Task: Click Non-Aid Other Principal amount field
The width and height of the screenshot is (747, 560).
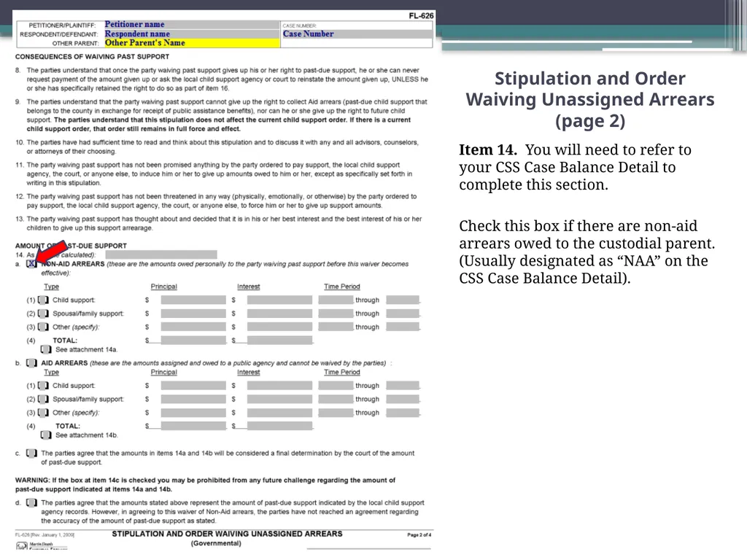Action: 193,327
